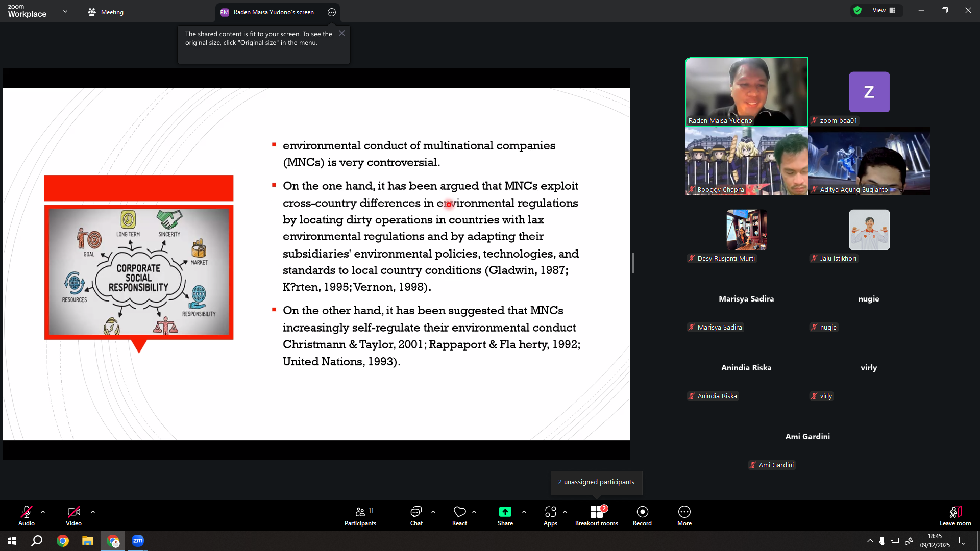Expand the share options arrow
This screenshot has height=551, width=980.
[524, 512]
